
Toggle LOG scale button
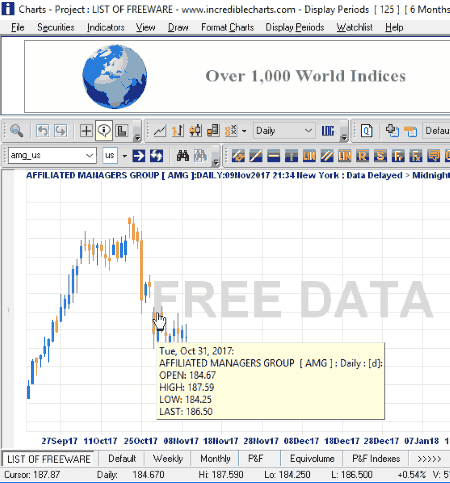coord(328,131)
